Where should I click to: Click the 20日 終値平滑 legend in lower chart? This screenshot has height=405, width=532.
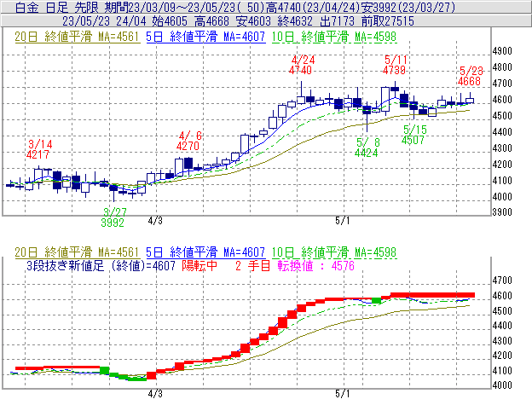click(x=77, y=252)
